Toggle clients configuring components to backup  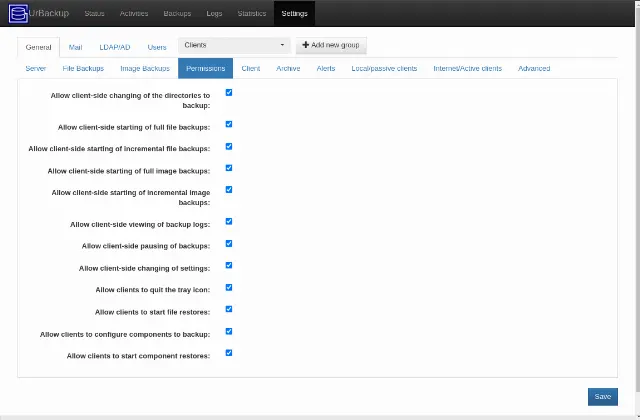point(229,331)
